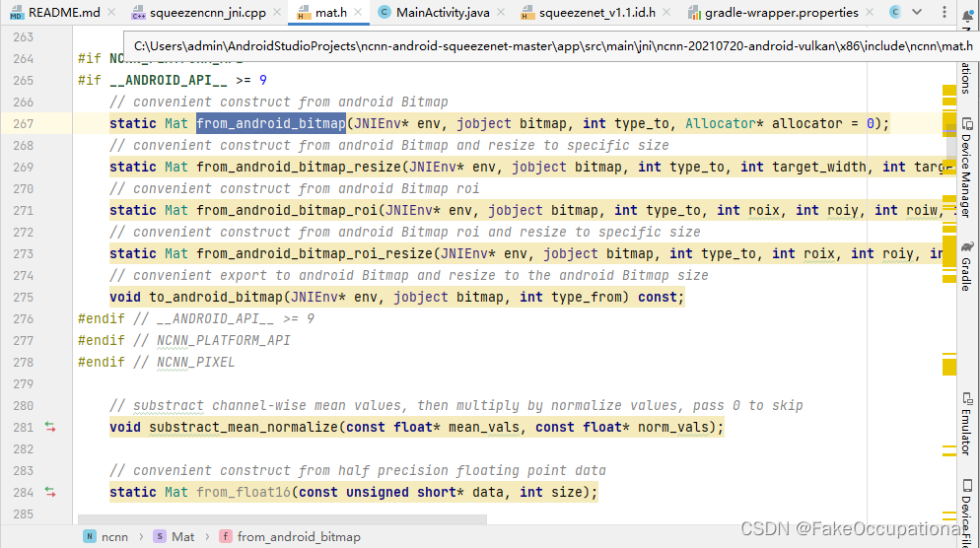Click on from_android_bitmap_resize in line 269

pyautogui.click(x=298, y=167)
